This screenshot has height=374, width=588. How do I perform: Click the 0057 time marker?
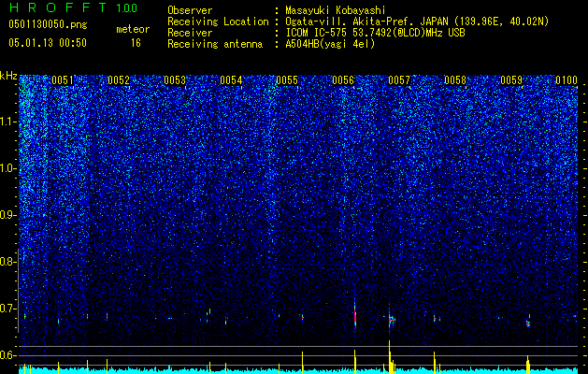tap(399, 80)
